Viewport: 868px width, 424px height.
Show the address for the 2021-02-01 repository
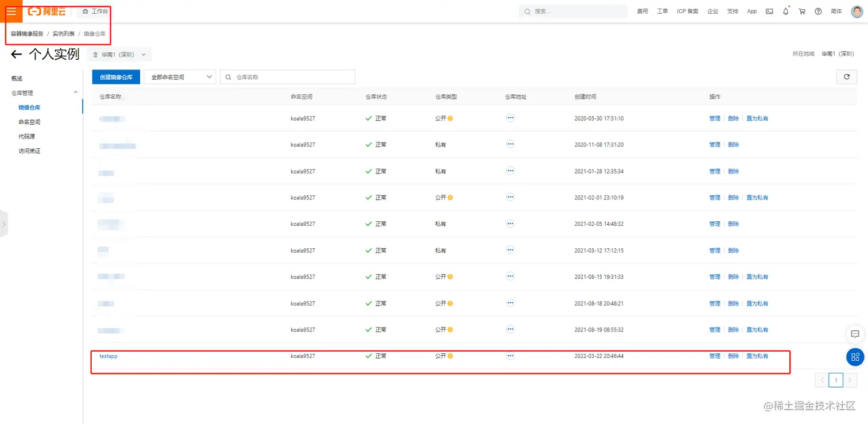tap(510, 197)
